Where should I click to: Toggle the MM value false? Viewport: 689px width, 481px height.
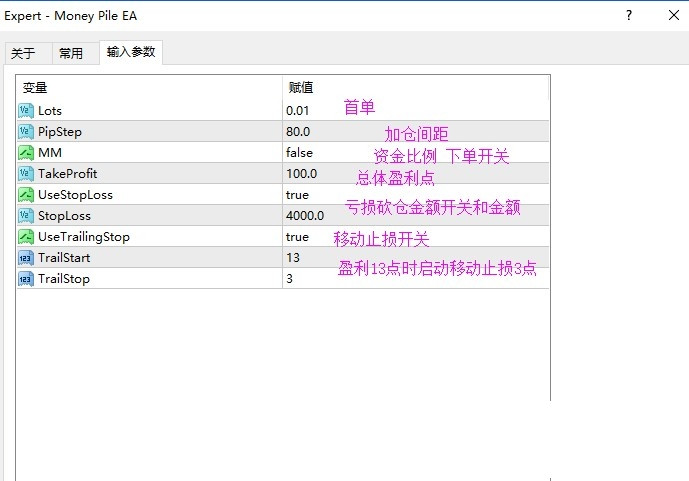[299, 153]
